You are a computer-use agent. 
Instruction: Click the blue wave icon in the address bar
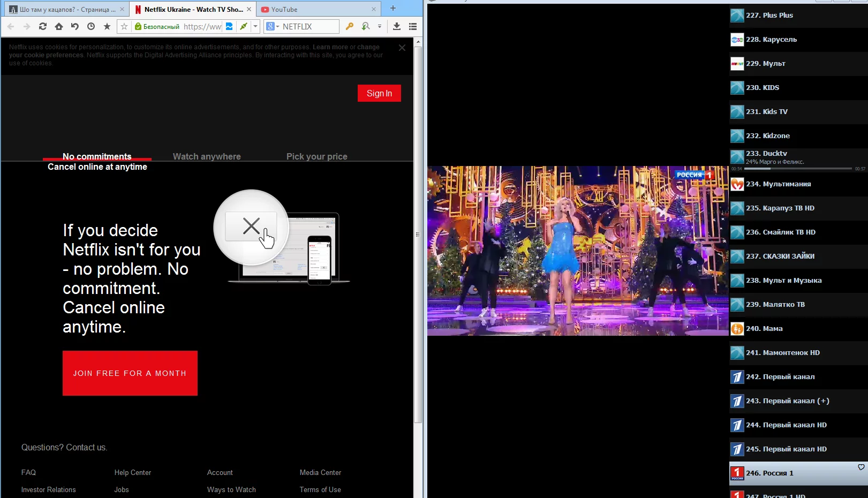tap(229, 26)
